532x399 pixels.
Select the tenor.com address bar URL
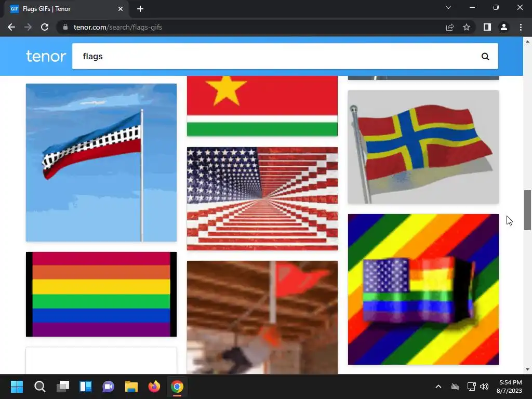pos(118,27)
